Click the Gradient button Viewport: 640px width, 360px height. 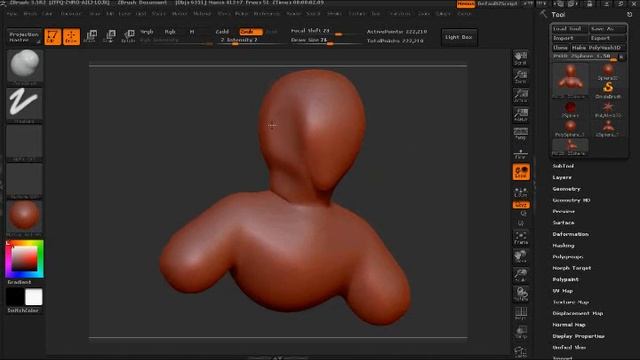click(19, 282)
